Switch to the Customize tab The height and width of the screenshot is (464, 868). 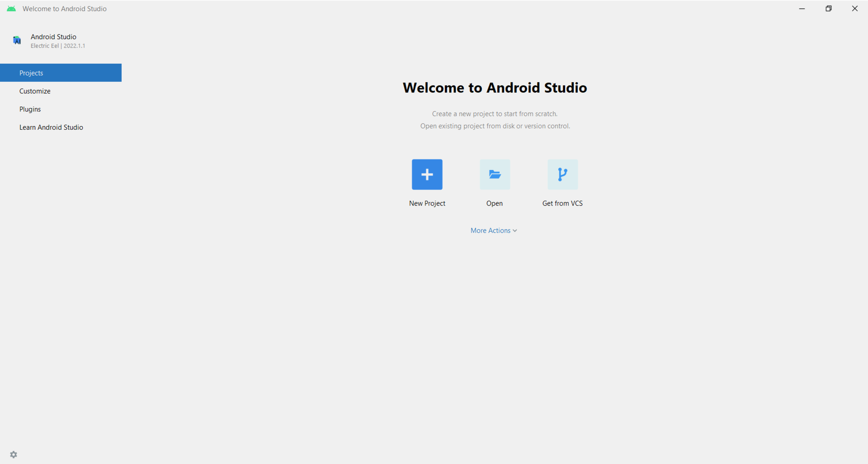pyautogui.click(x=35, y=91)
